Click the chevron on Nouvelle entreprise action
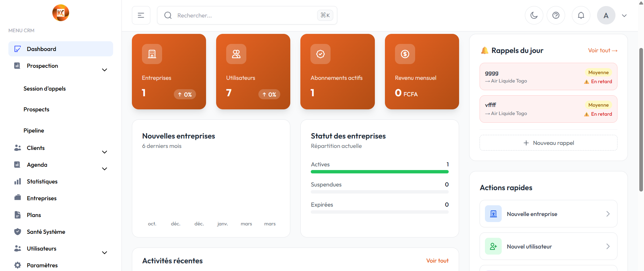Viewport: 644px width, 271px height. (608, 214)
